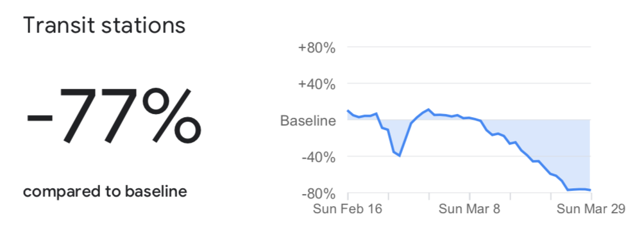The height and width of the screenshot is (242, 644).
Task: Click the -40% horizontal gridline
Action: click(469, 156)
